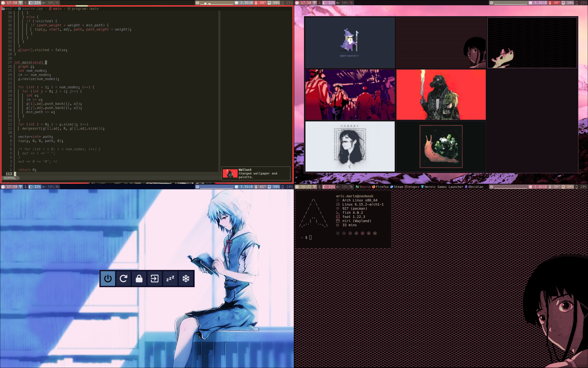Open Heroic Games Launcher from the bar
The height and width of the screenshot is (368, 588).
point(442,187)
